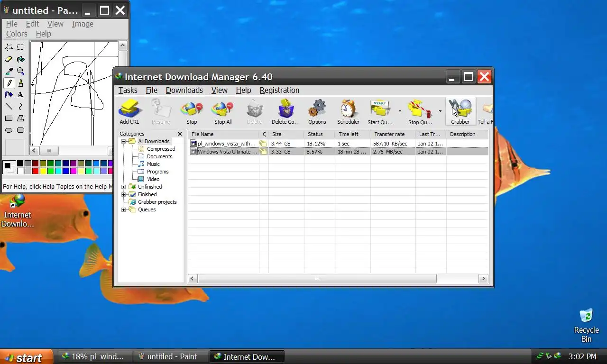The image size is (607, 364).
Task: Expand the Finished category node
Action: (123, 194)
